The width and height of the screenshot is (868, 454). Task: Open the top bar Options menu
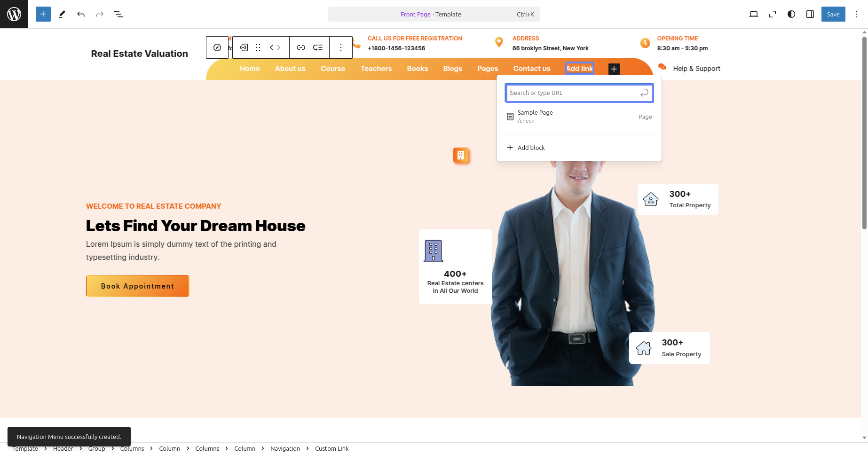tap(857, 14)
